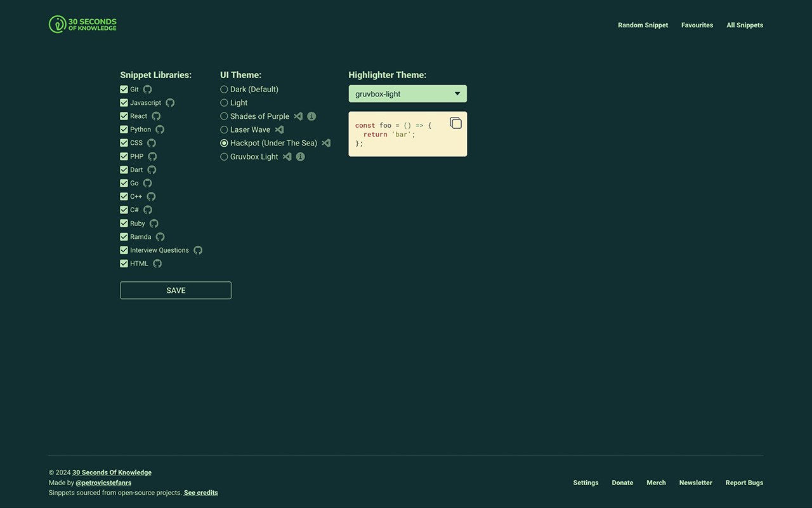
Task: Uncheck the Javascript snippet library
Action: 124,103
